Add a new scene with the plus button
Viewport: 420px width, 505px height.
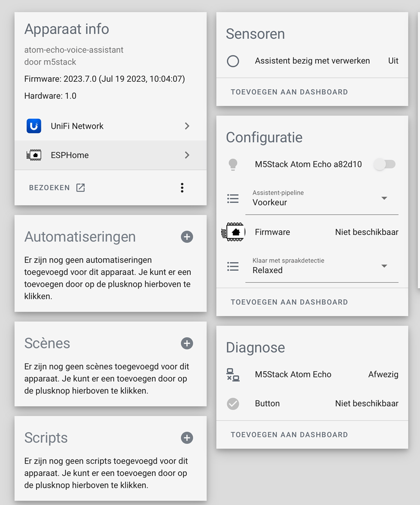[187, 343]
